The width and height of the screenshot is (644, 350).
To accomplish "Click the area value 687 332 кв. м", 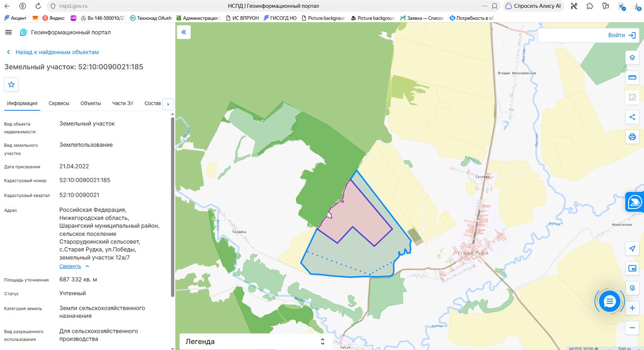I will [78, 280].
